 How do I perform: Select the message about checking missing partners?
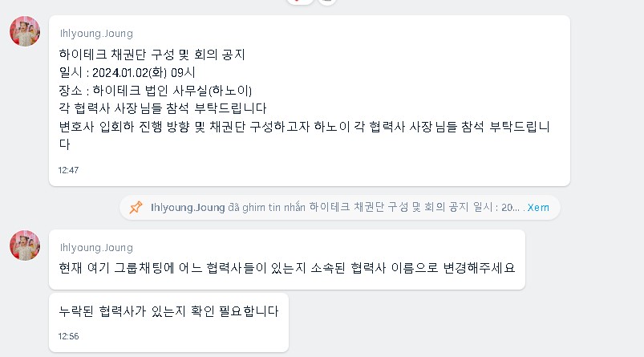168,311
